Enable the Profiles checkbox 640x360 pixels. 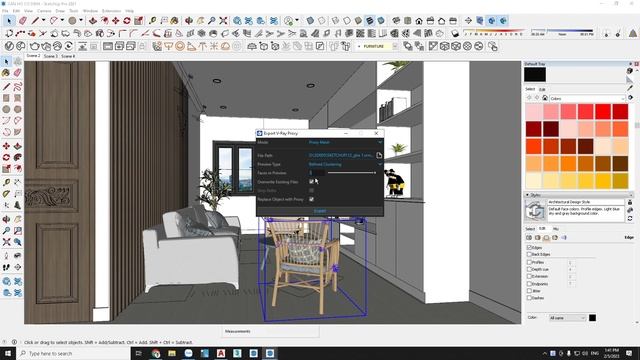(529, 262)
